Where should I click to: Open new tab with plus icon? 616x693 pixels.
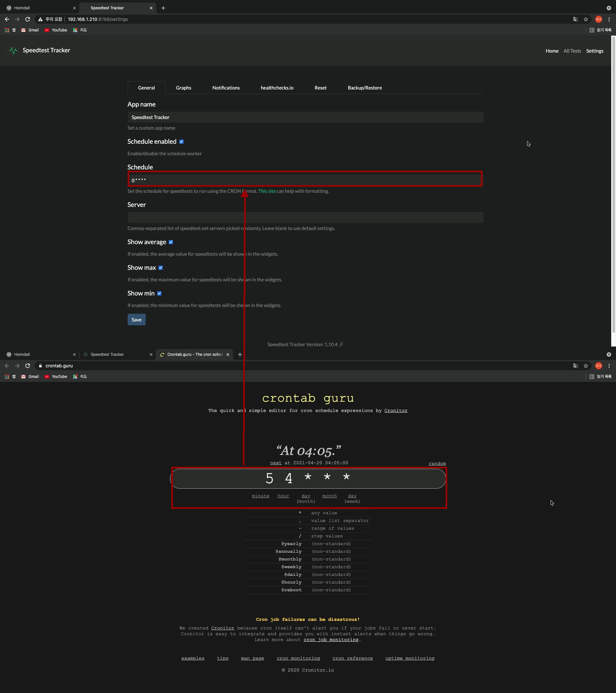click(163, 8)
